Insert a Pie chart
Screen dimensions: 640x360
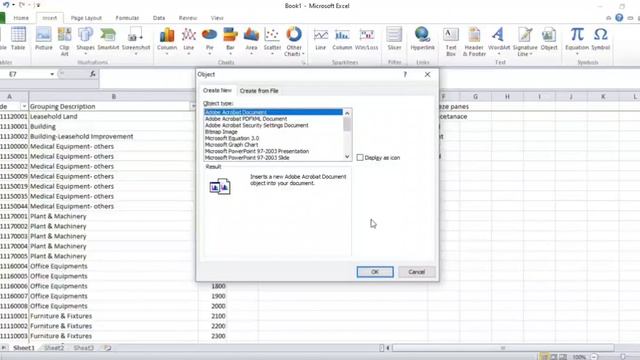coord(209,41)
